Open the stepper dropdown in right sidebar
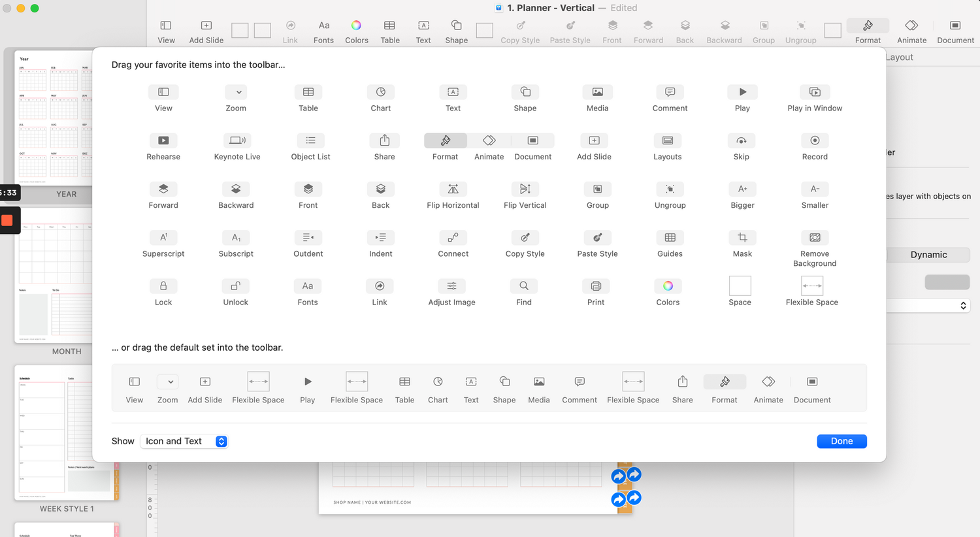The width and height of the screenshot is (980, 537). [x=963, y=305]
